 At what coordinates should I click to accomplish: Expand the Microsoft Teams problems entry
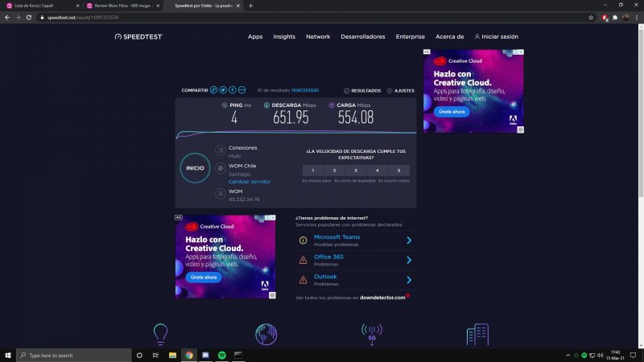click(x=409, y=240)
